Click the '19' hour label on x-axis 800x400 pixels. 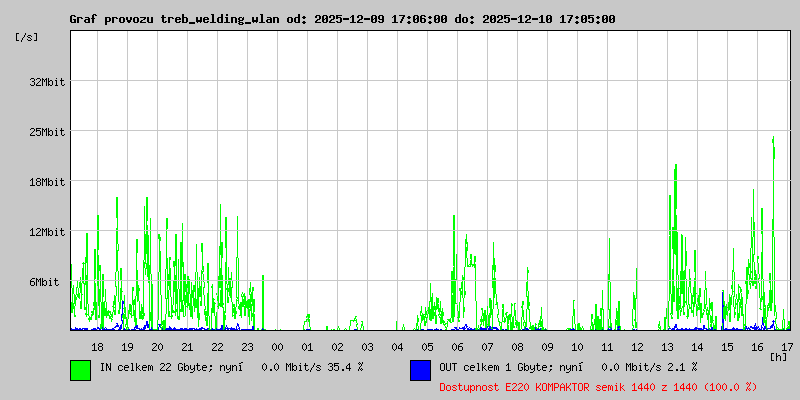coord(128,347)
